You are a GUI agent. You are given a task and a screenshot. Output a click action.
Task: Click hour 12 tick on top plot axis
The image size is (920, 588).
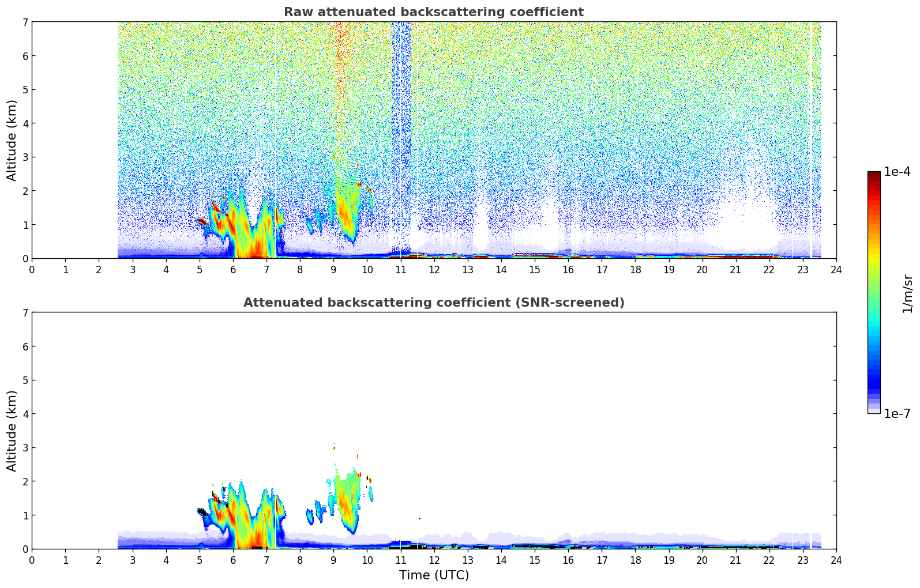[x=434, y=269]
